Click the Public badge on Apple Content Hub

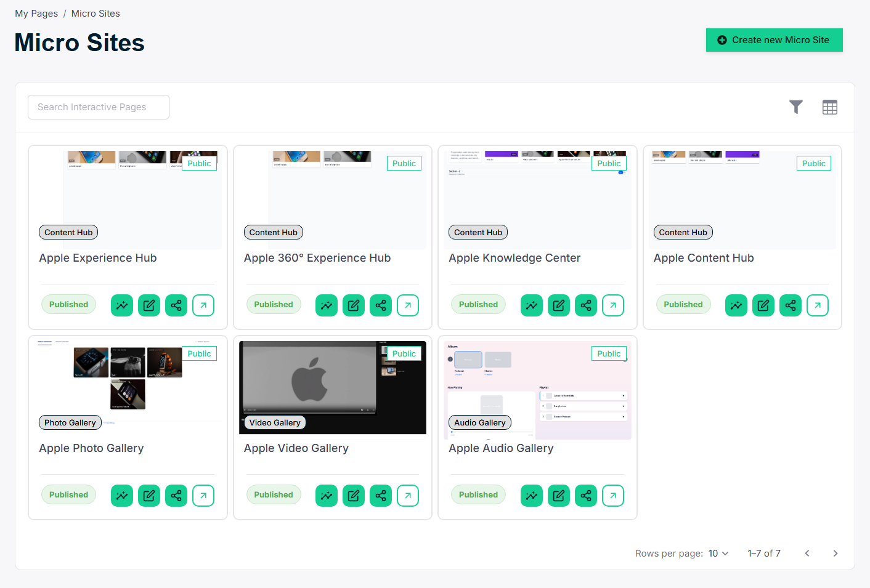point(813,163)
